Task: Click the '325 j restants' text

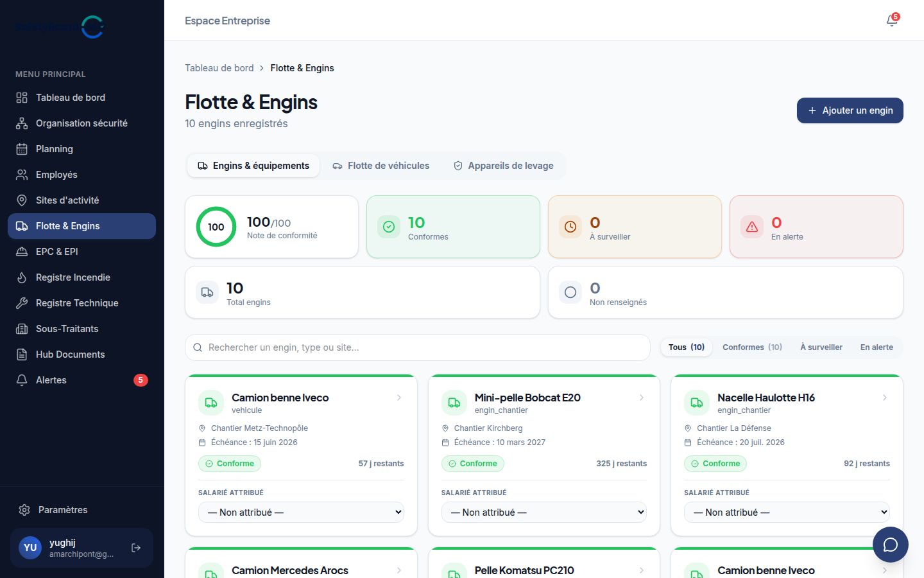Action: 621,464
